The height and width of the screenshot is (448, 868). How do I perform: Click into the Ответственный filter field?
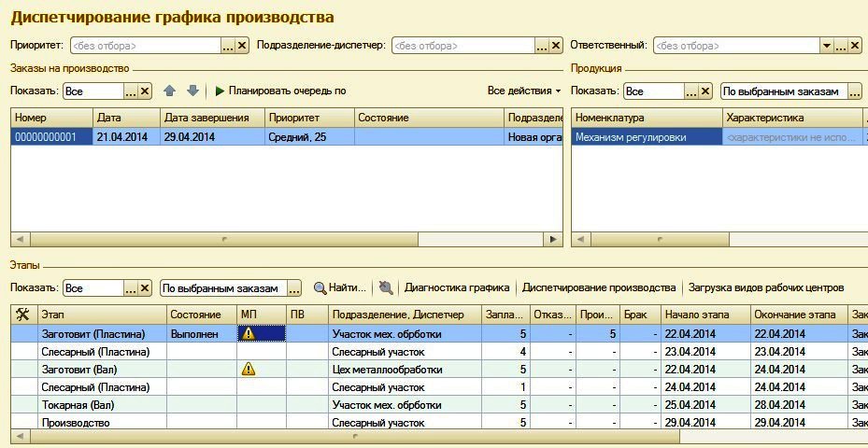737,46
